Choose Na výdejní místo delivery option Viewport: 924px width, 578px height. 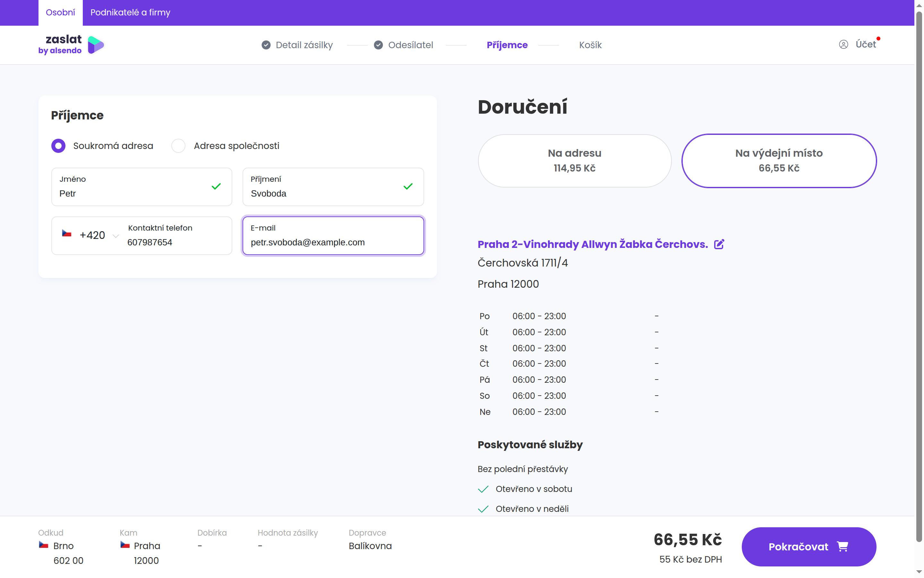click(x=779, y=161)
